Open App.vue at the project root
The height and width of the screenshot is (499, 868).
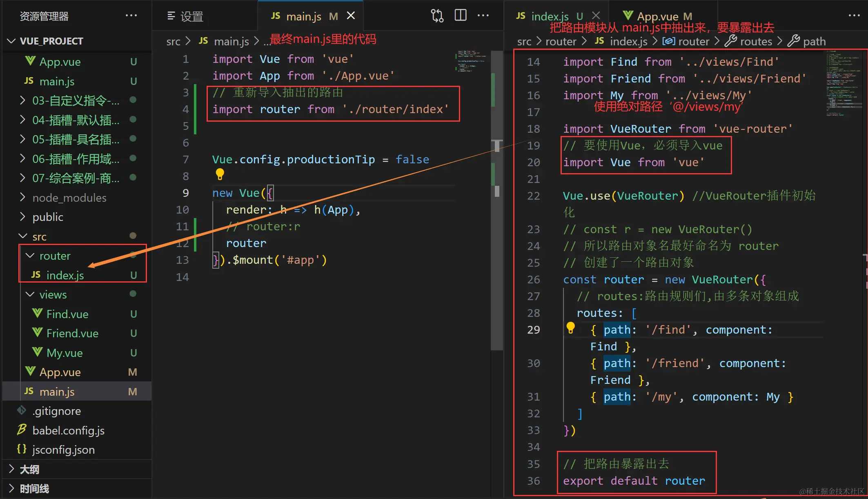click(x=60, y=62)
